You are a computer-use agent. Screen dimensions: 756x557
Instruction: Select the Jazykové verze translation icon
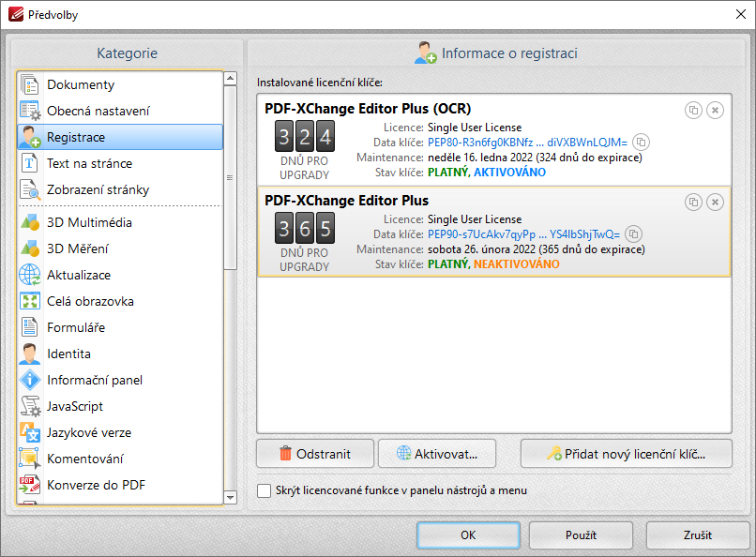click(x=29, y=432)
